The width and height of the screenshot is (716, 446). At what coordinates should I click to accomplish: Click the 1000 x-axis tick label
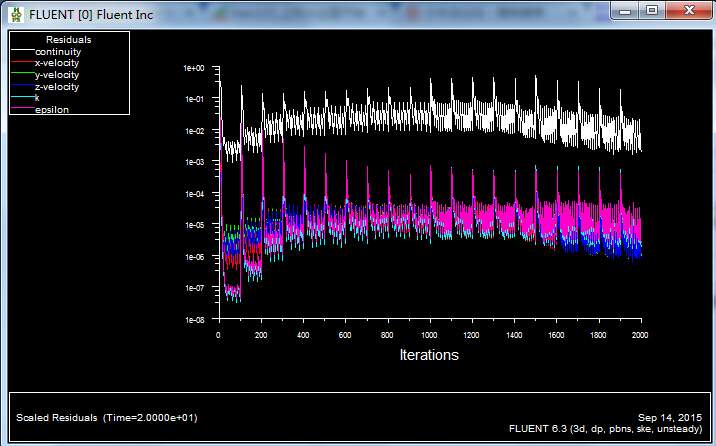(429, 335)
